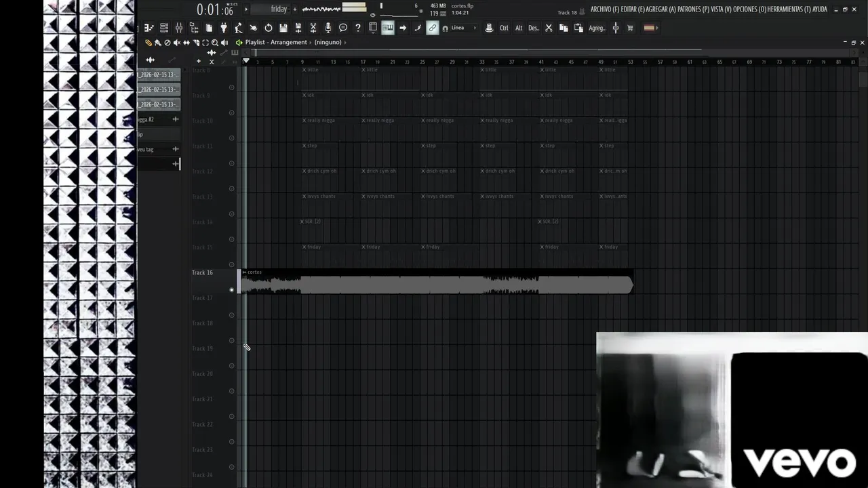This screenshot has height=488, width=868.
Task: Toggle the mute dot of Track 15
Action: (231, 264)
